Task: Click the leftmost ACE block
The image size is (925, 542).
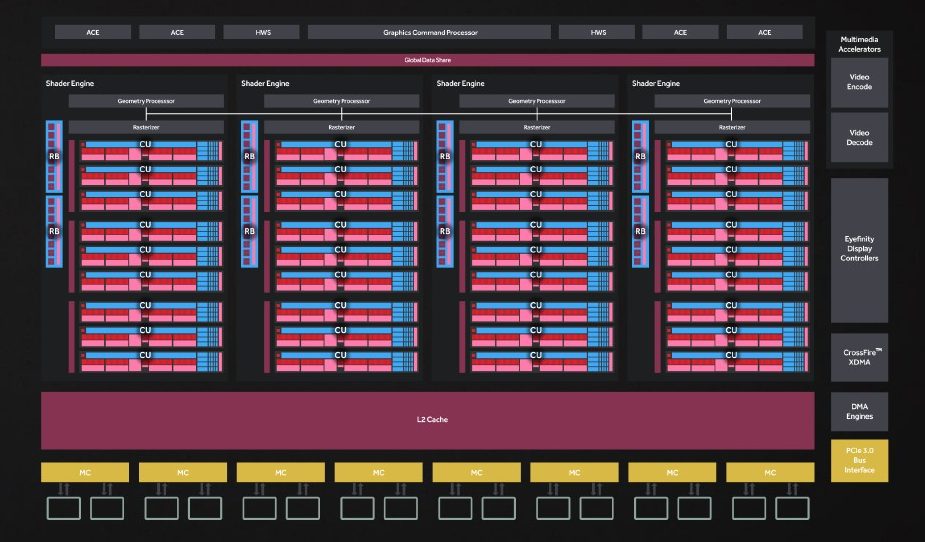Action: (x=93, y=32)
